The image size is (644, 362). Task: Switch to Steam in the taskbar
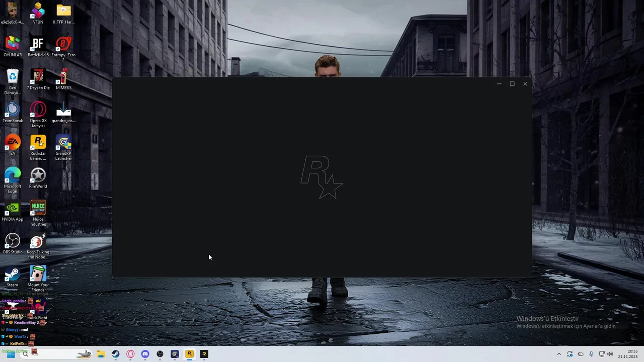[116, 354]
